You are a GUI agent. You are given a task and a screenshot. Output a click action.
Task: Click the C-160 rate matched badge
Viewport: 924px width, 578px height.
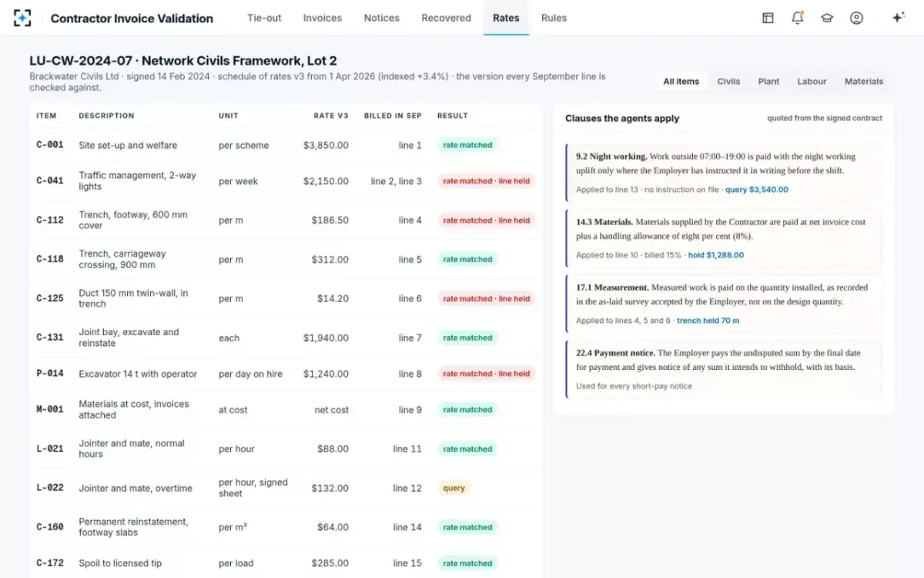tap(467, 528)
